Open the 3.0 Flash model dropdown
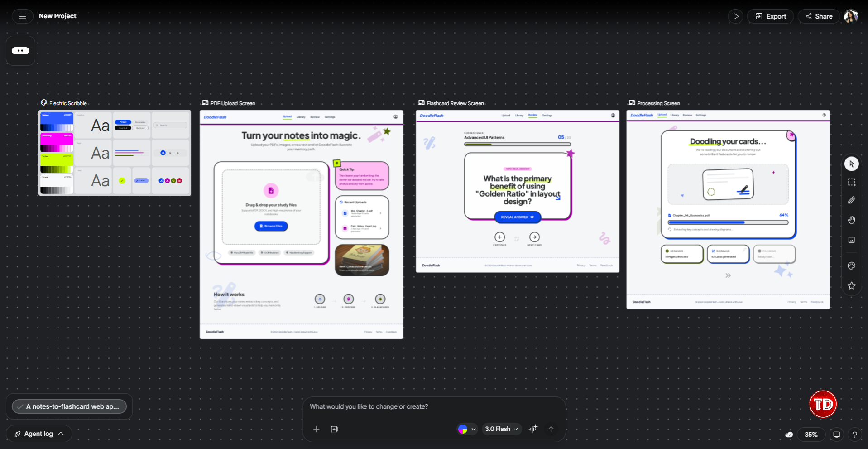The width and height of the screenshot is (868, 449). click(502, 429)
